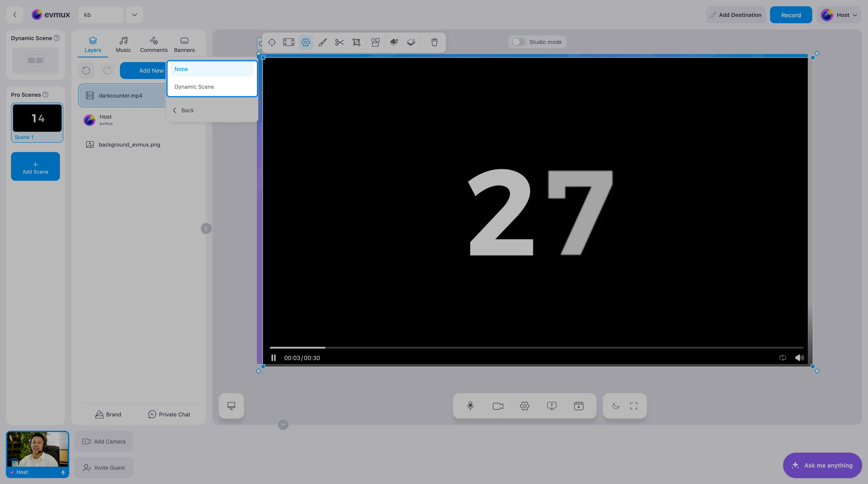
Task: Click the 00:03/00:30 time display
Action: [302, 358]
